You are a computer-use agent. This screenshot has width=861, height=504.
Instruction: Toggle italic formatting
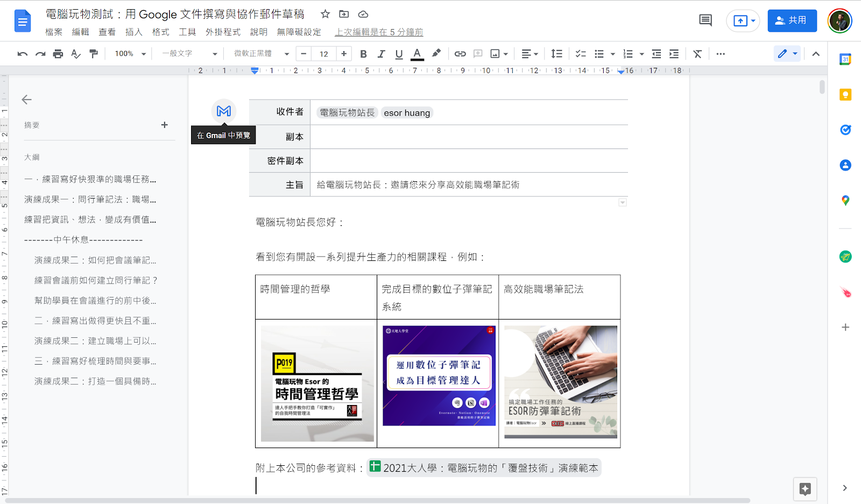coord(381,54)
